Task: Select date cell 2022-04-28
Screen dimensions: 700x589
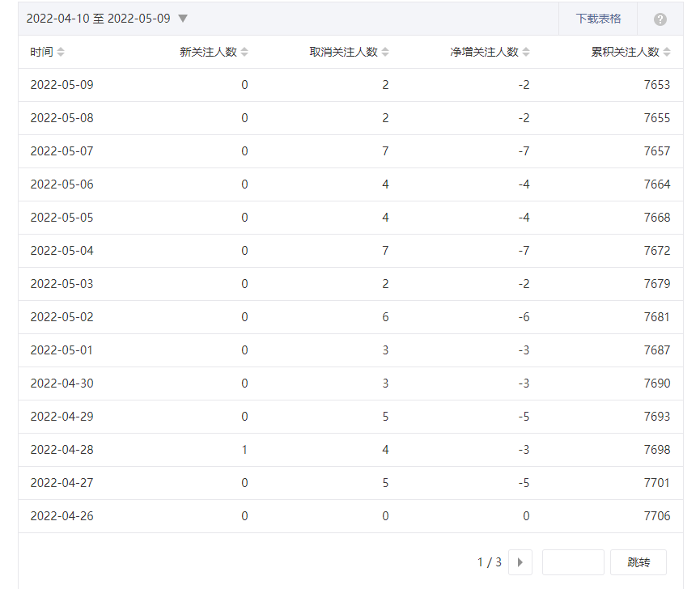Action: 62,450
